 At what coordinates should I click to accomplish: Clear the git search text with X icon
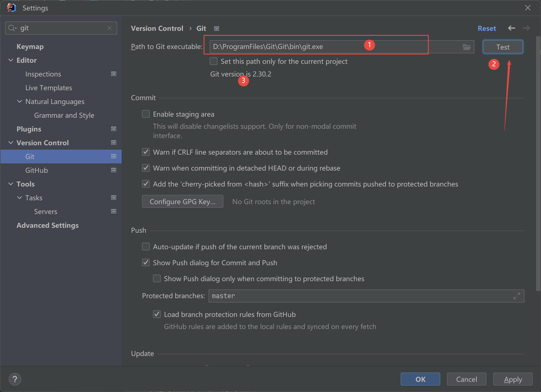(110, 28)
